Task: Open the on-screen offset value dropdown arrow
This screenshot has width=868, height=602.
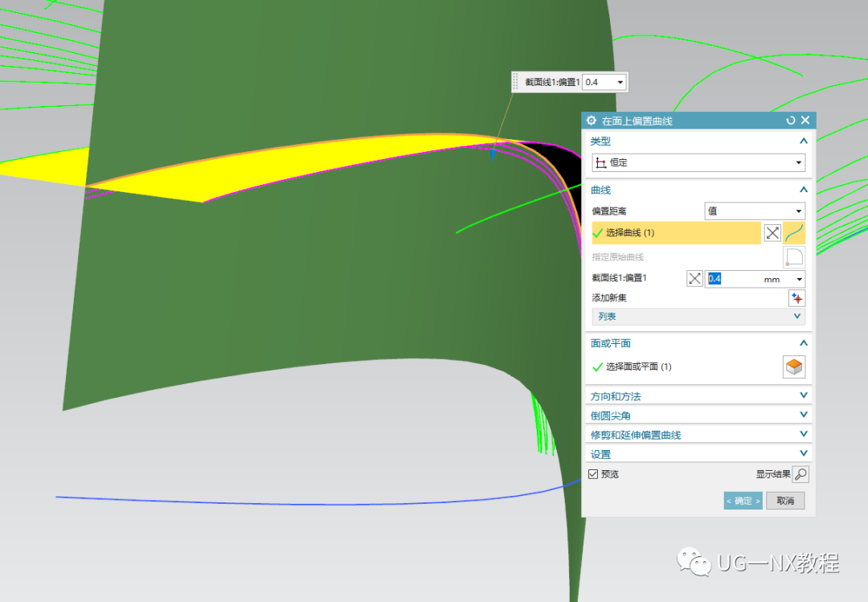Action: tap(620, 82)
